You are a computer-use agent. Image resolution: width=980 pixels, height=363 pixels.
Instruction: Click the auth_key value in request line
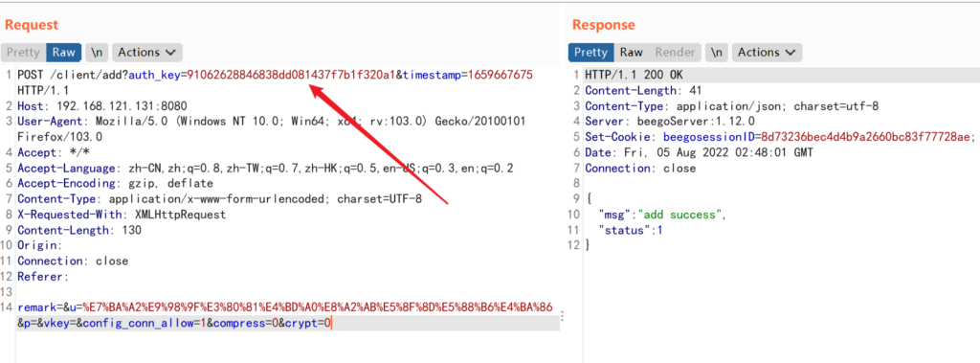coord(291,75)
